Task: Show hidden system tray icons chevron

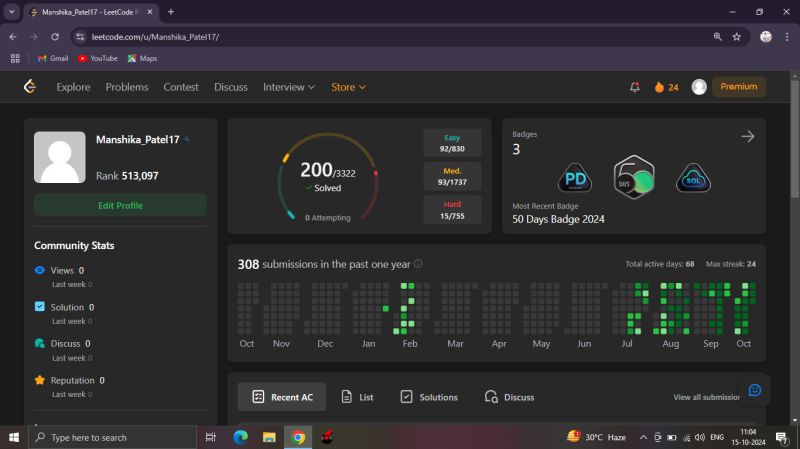Action: pyautogui.click(x=643, y=437)
